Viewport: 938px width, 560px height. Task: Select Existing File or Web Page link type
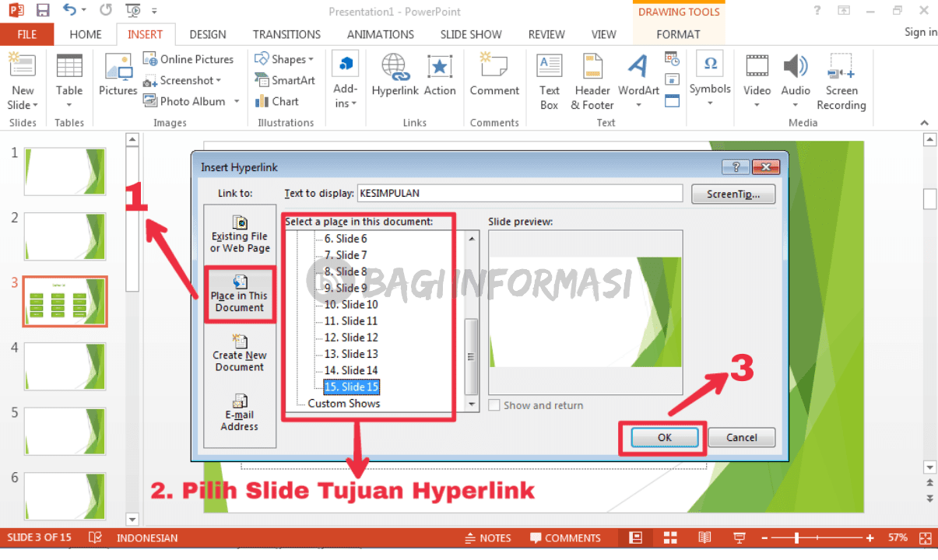[x=240, y=234]
